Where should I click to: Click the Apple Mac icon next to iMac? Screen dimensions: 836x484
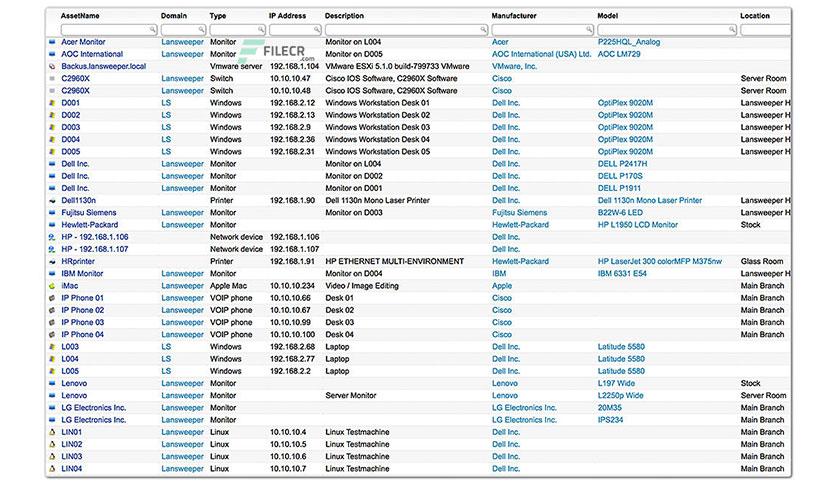[52, 286]
